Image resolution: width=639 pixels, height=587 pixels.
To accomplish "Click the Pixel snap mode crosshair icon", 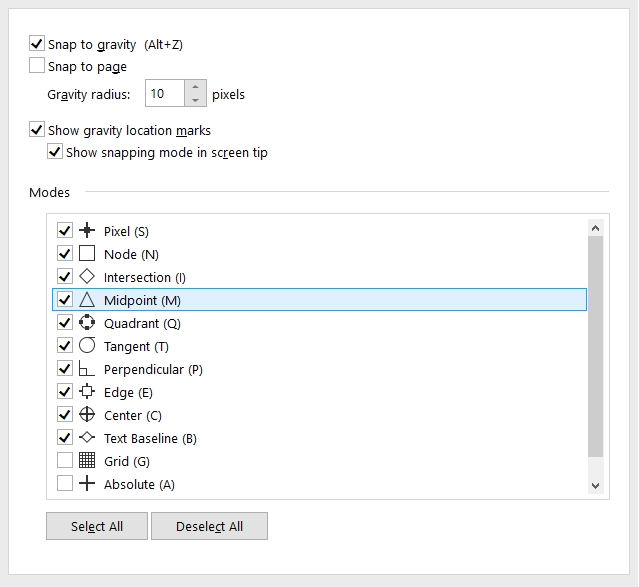I will (x=87, y=231).
